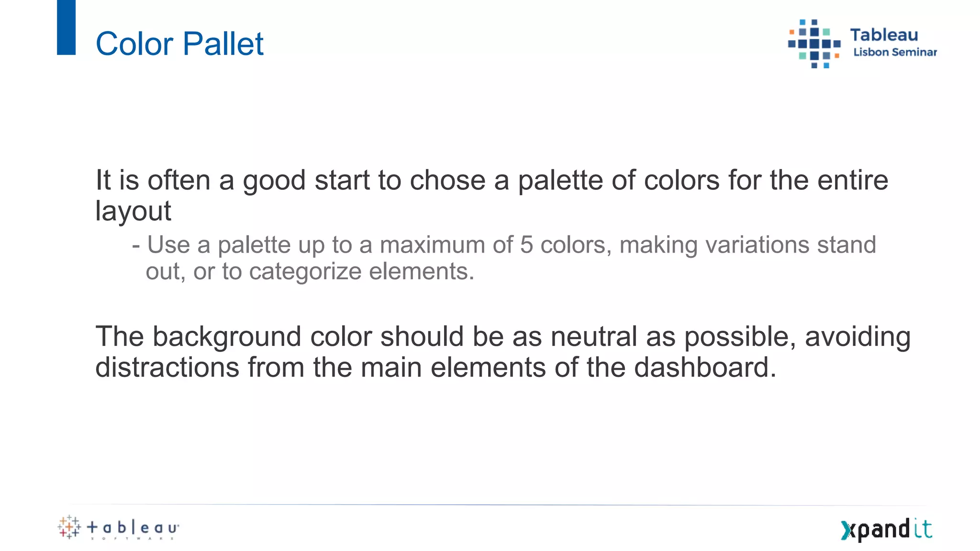Image resolution: width=980 pixels, height=551 pixels.
Task: Click the 'tableau' wordmark at bottom left
Action: (x=133, y=527)
